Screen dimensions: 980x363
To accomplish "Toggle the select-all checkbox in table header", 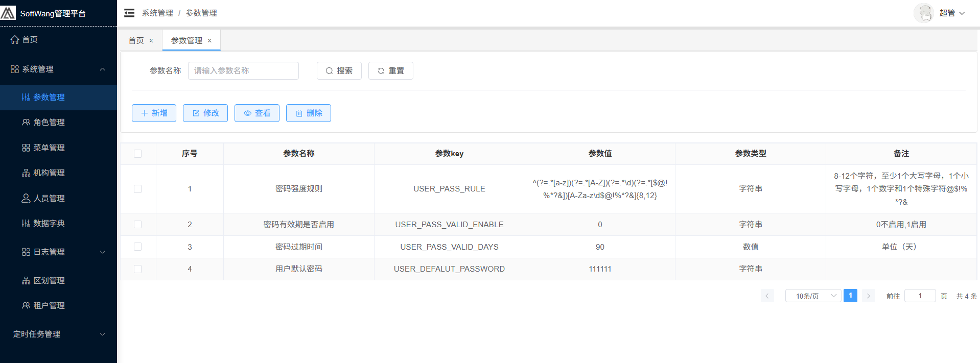I will (137, 154).
